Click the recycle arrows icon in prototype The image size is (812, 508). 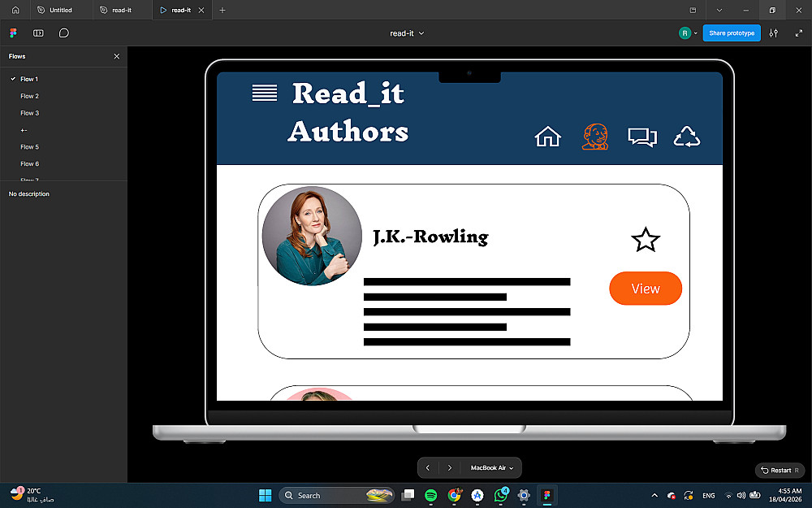coord(687,137)
